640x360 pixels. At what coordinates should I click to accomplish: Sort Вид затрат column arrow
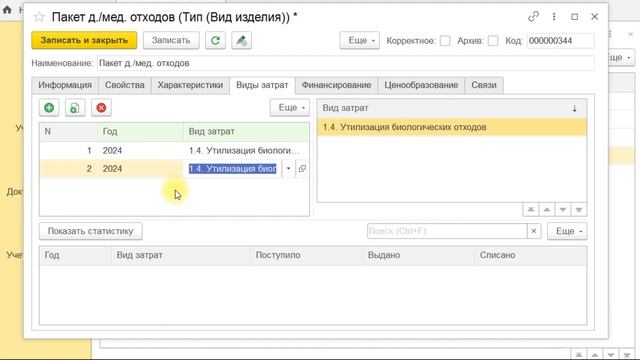(574, 108)
